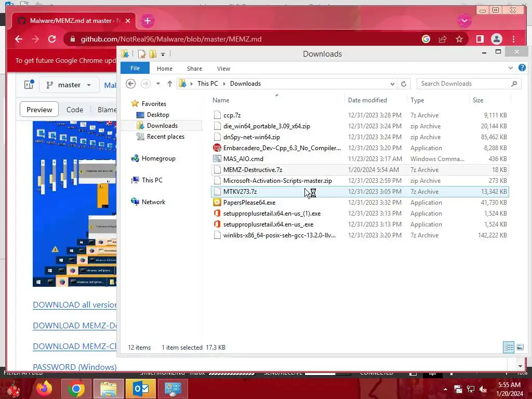532x399 pixels.
Task: Open Chrome profile avatar
Action: pos(496,39)
